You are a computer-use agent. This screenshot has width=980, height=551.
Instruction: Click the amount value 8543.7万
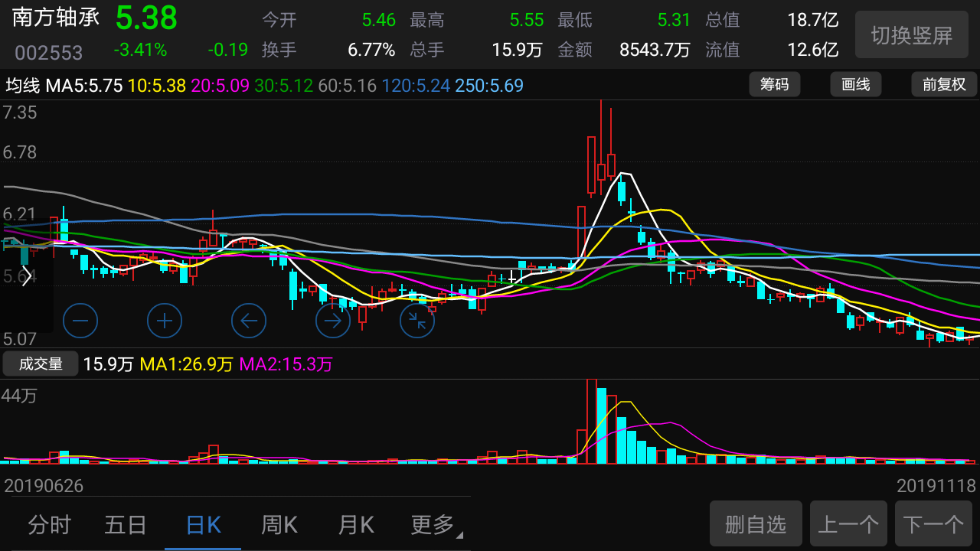point(655,51)
